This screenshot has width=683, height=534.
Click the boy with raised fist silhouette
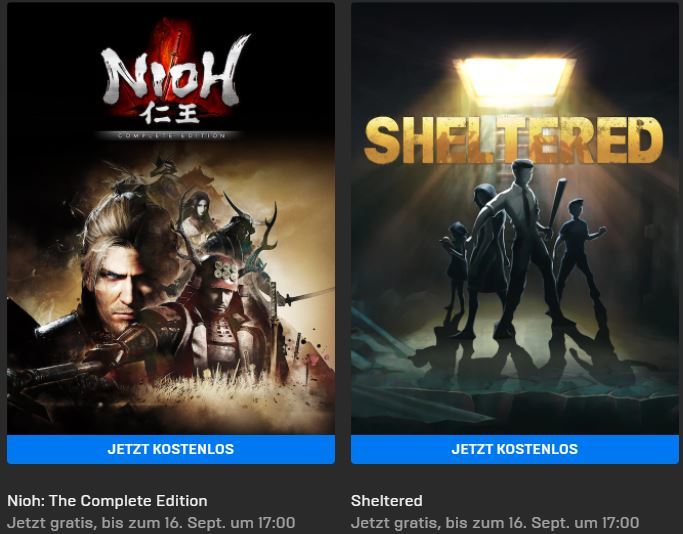pyautogui.click(x=578, y=248)
